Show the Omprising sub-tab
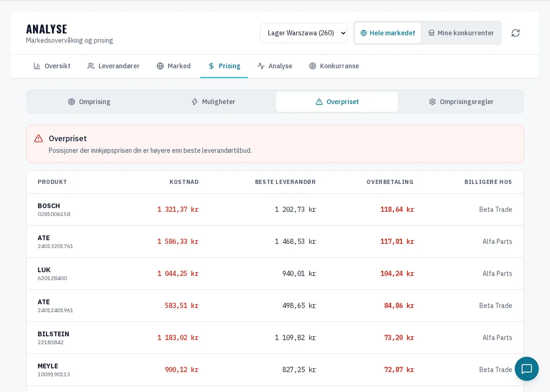 coord(89,102)
